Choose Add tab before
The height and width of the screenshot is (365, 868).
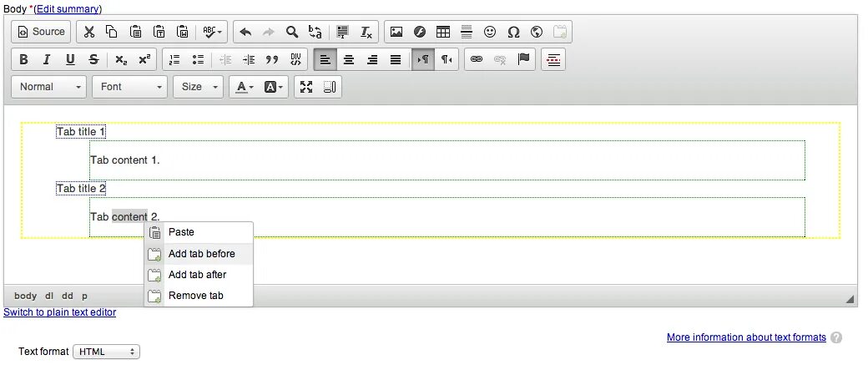pyautogui.click(x=199, y=254)
